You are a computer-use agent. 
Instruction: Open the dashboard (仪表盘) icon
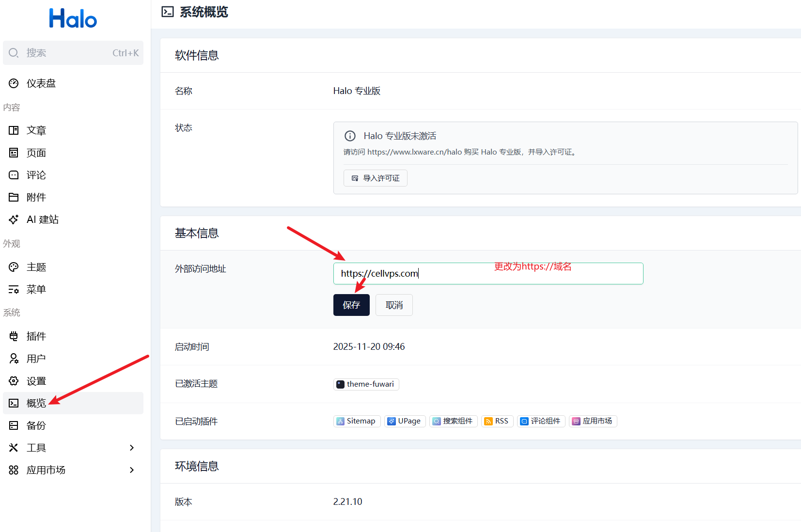(x=14, y=83)
